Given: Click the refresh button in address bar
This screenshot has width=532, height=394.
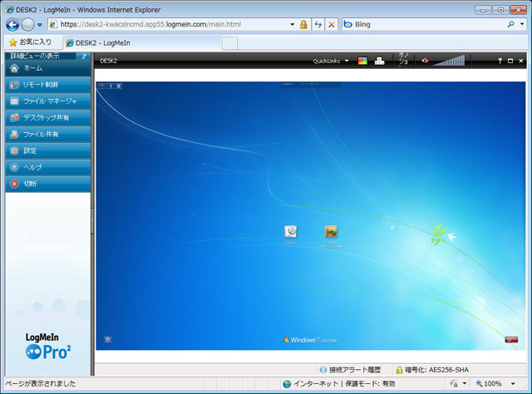Looking at the screenshot, I should pos(318,24).
